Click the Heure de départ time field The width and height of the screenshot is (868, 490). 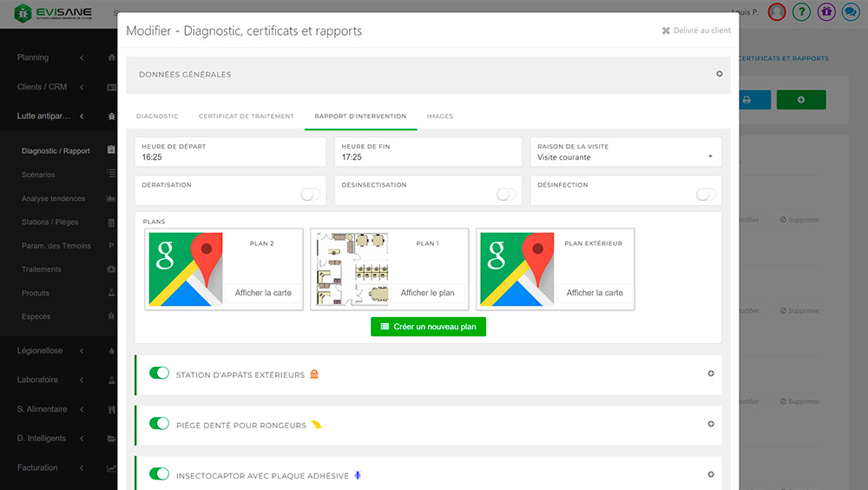[x=230, y=157]
